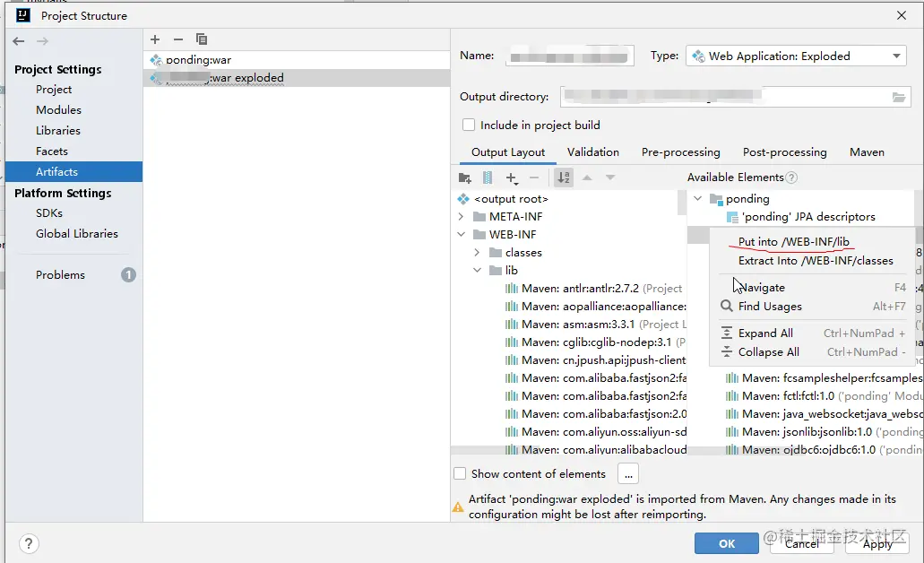The width and height of the screenshot is (924, 563).
Task: Remove element from output layout
Action: tap(534, 178)
